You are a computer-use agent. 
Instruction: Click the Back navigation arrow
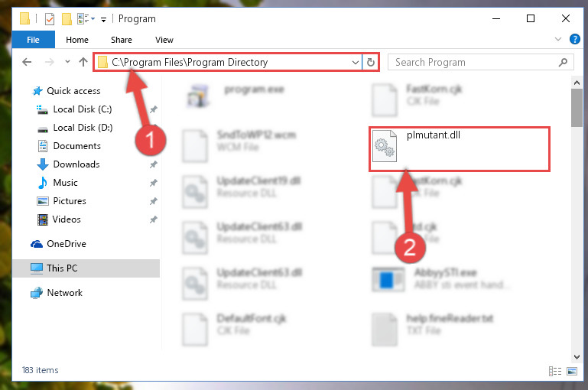pos(27,62)
